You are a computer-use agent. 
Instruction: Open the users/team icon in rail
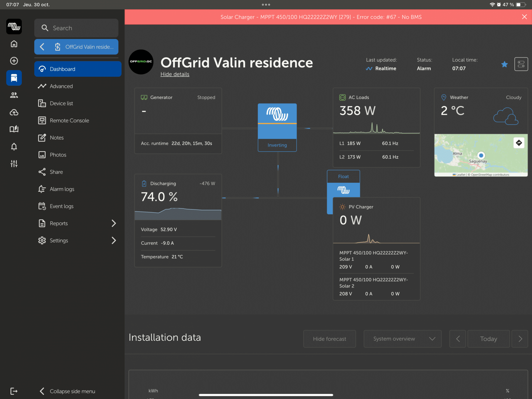pyautogui.click(x=14, y=95)
